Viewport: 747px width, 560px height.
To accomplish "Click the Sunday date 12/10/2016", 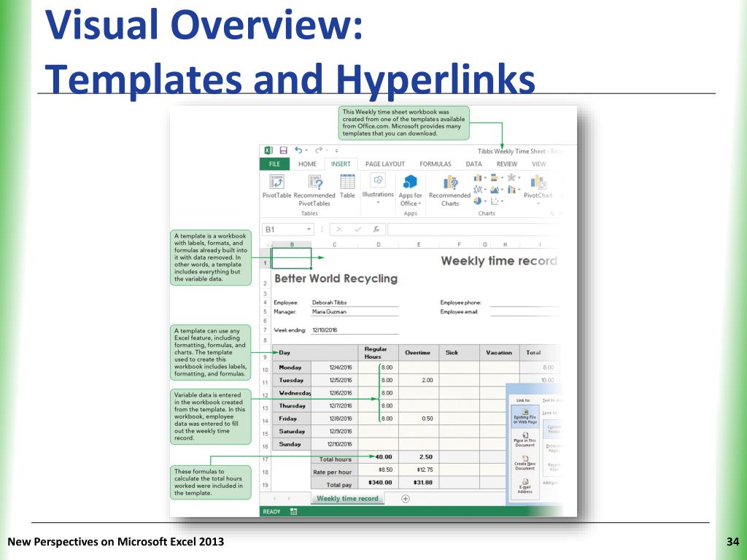I will [340, 444].
